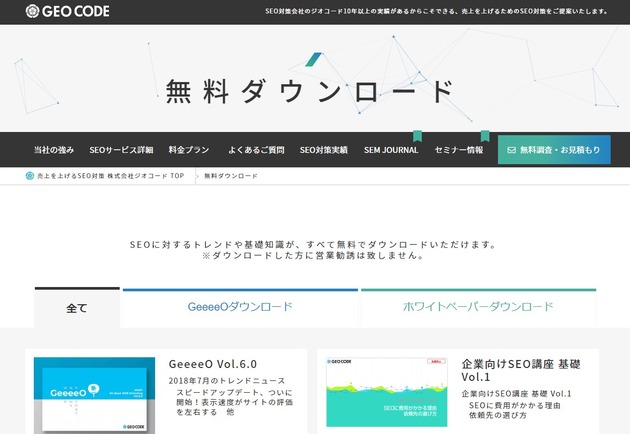Click the 企業向けSEO講座 基礎 Vol.1 title
Image resolution: width=630 pixels, height=434 pixels.
click(x=521, y=371)
